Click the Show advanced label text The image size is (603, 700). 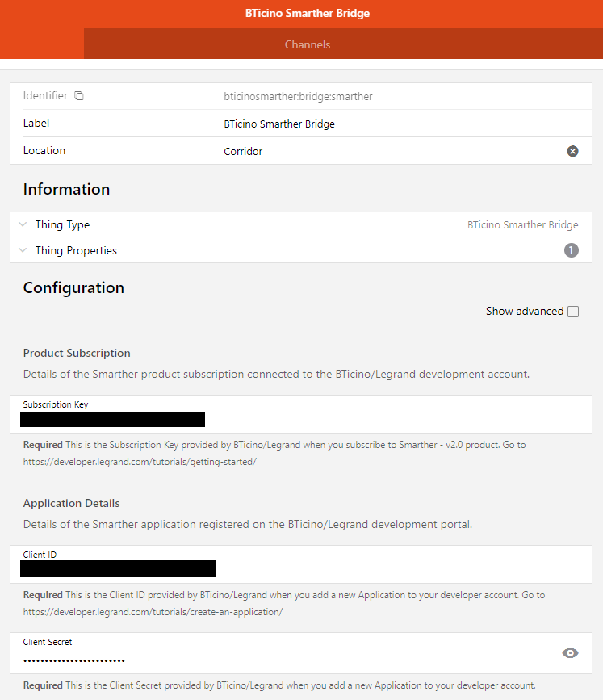[525, 311]
